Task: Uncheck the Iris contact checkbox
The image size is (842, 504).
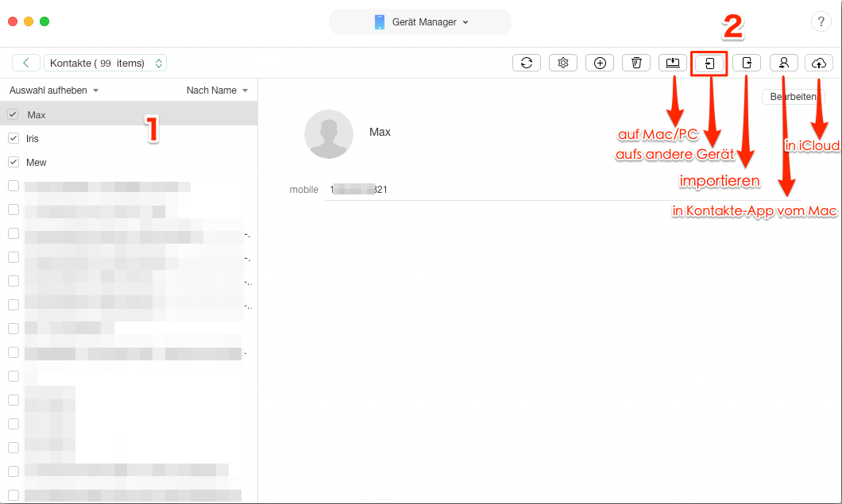Action: (x=13, y=138)
